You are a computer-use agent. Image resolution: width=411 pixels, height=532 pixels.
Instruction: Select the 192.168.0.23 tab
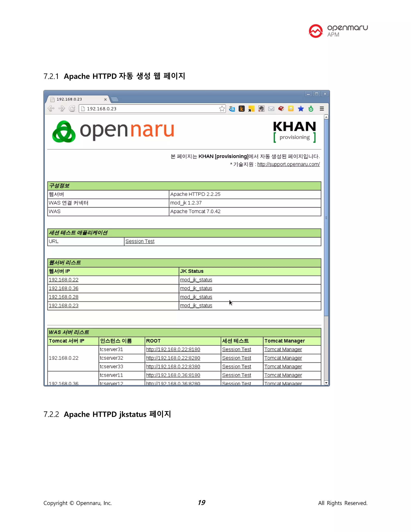[x=77, y=99]
